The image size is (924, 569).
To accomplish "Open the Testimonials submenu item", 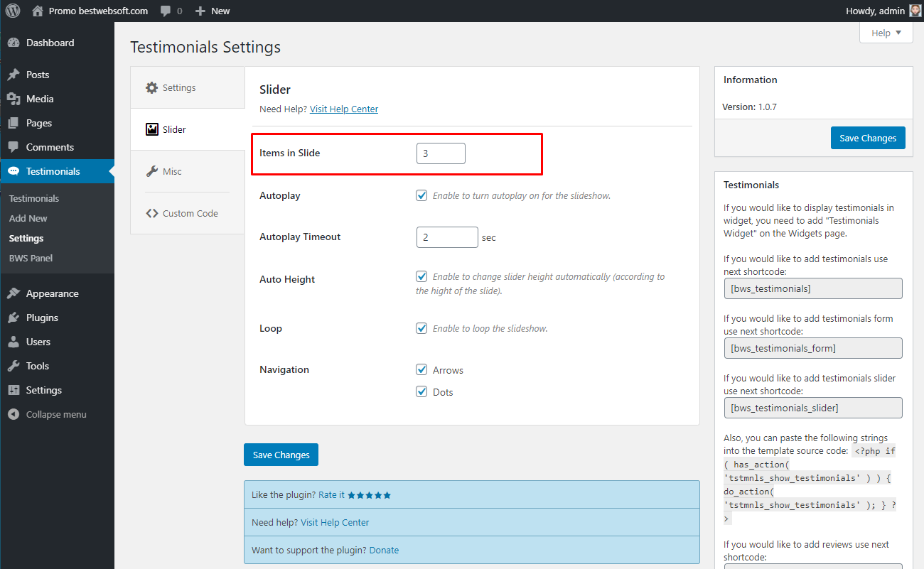I will [x=34, y=198].
